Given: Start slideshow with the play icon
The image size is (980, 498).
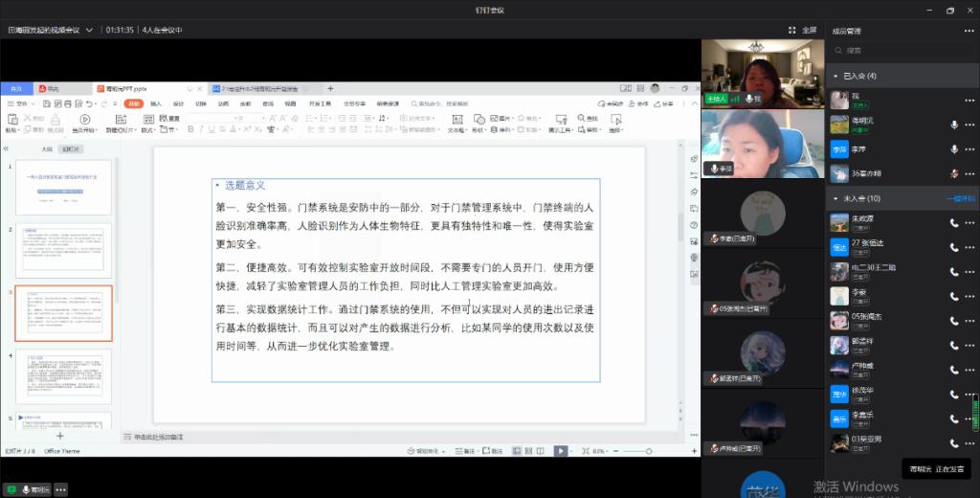Looking at the screenshot, I should pos(561,450).
